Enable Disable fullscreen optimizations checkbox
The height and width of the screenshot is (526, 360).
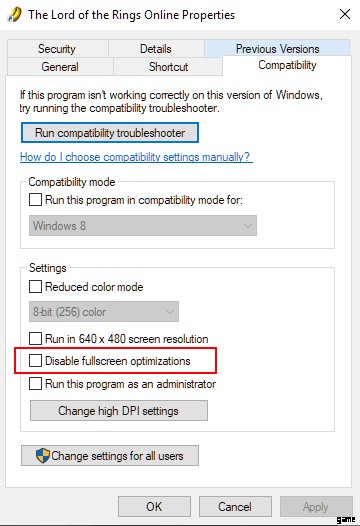click(x=35, y=361)
